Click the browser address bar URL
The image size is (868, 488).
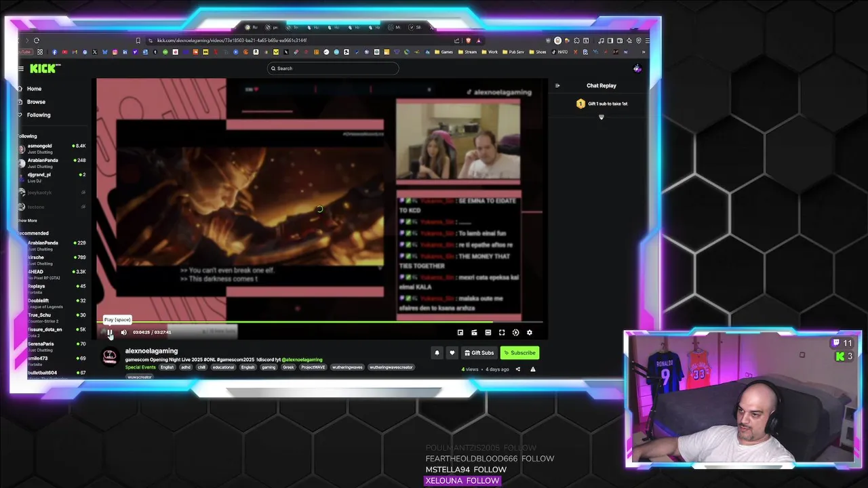pyautogui.click(x=232, y=40)
